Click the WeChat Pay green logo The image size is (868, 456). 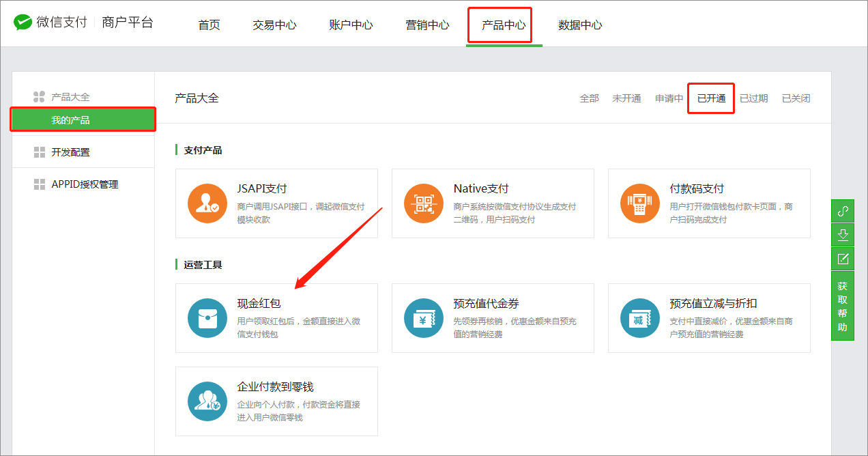pyautogui.click(x=23, y=23)
